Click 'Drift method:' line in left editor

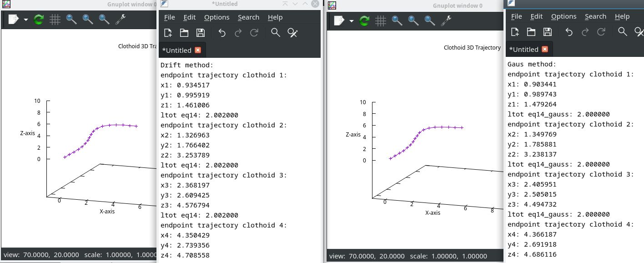(187, 65)
